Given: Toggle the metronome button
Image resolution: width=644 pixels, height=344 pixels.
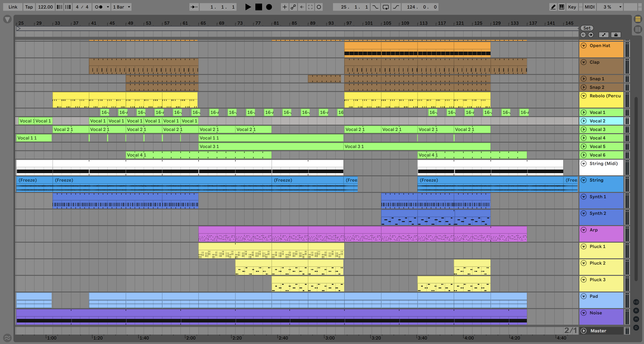Looking at the screenshot, I should (x=99, y=7).
